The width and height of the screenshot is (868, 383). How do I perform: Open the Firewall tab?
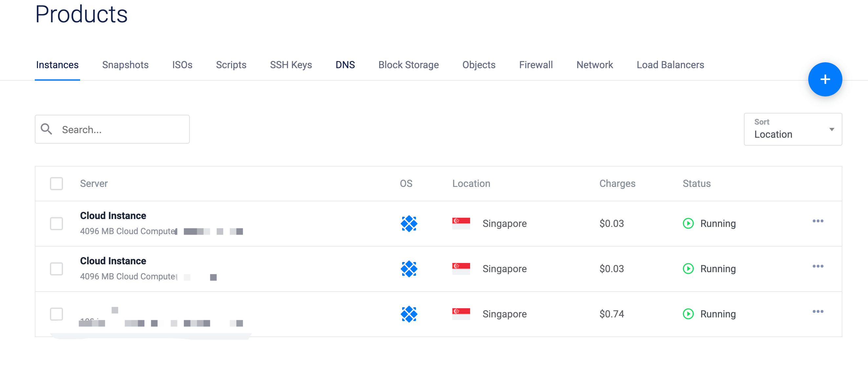535,65
